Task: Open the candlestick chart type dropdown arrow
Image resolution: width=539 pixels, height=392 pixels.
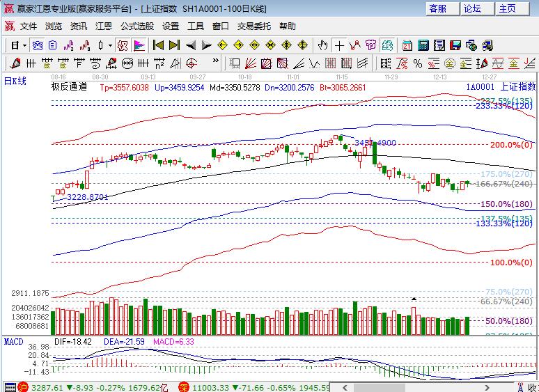Action: click(x=110, y=45)
